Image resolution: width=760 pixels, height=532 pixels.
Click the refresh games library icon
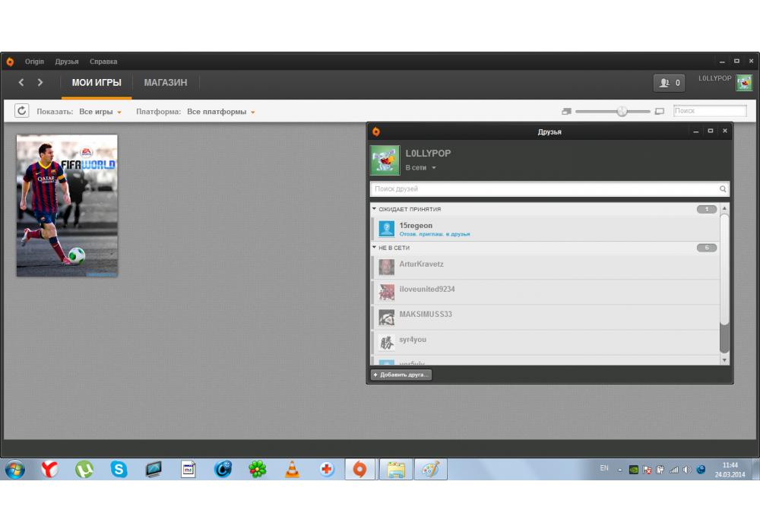(x=22, y=111)
